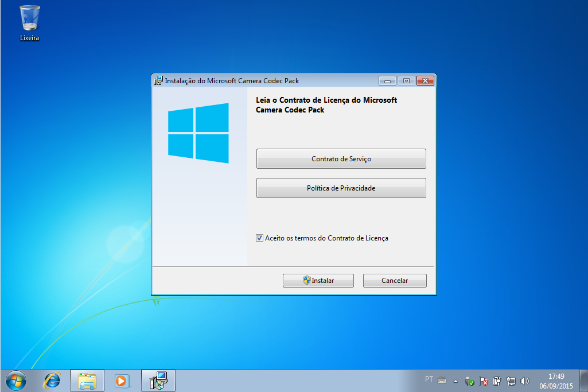
Task: Click the PT language indicator
Action: [429, 379]
